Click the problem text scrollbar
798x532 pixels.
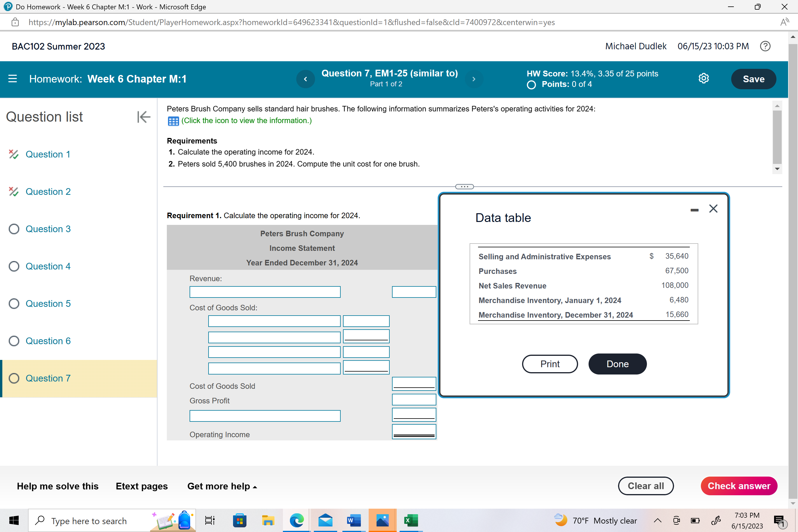click(x=777, y=137)
